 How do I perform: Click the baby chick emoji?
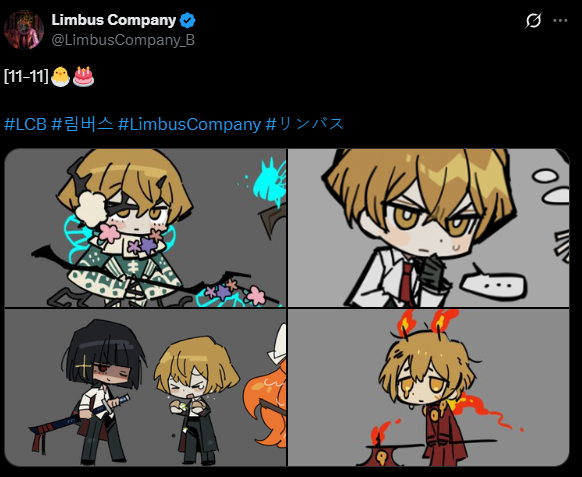coord(60,76)
